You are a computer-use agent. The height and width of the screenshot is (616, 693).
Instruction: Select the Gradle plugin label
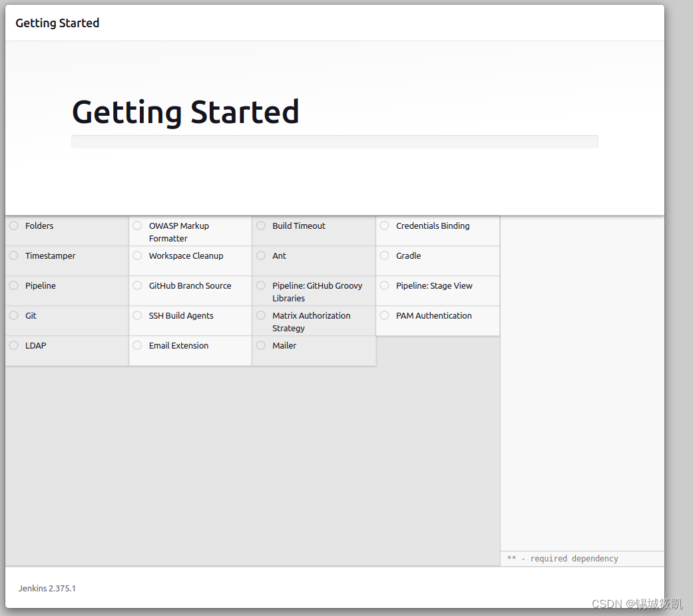point(408,255)
